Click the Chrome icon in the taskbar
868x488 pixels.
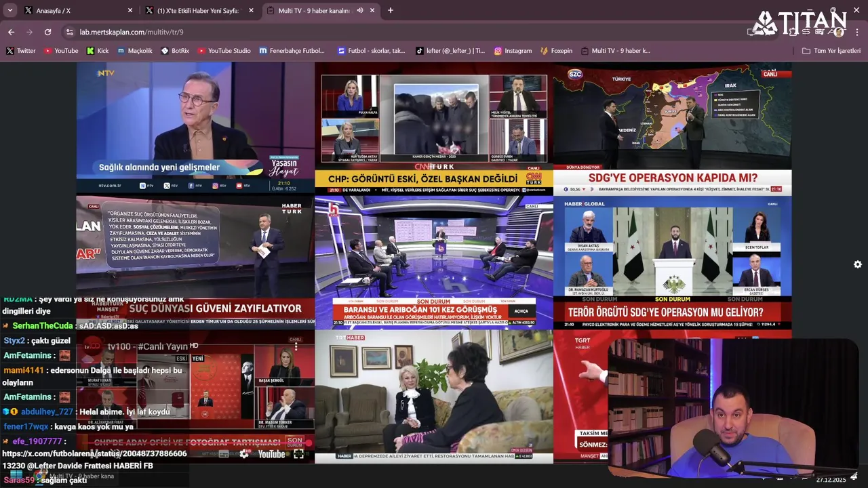coord(41,476)
